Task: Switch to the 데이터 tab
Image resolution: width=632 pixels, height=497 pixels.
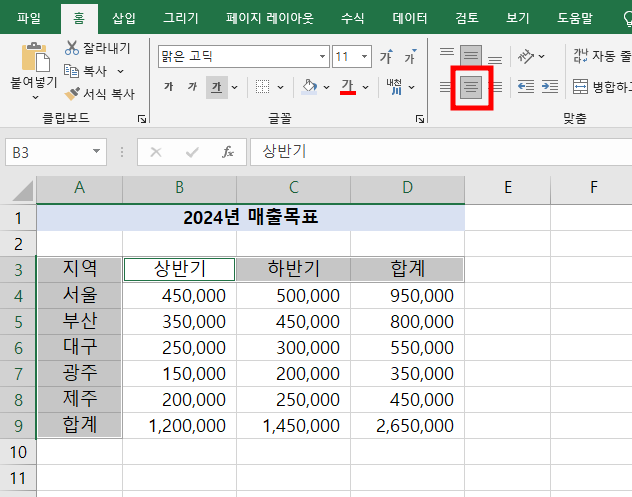Action: (410, 18)
